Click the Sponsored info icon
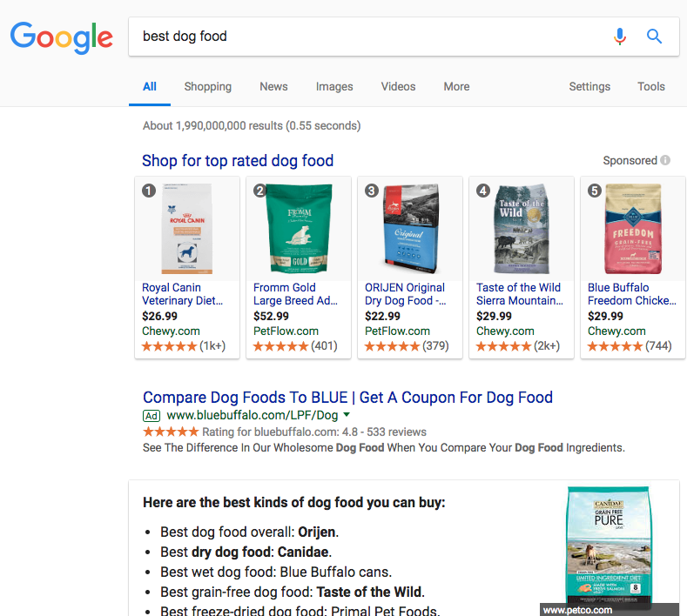This screenshot has width=687, height=616. point(665,160)
